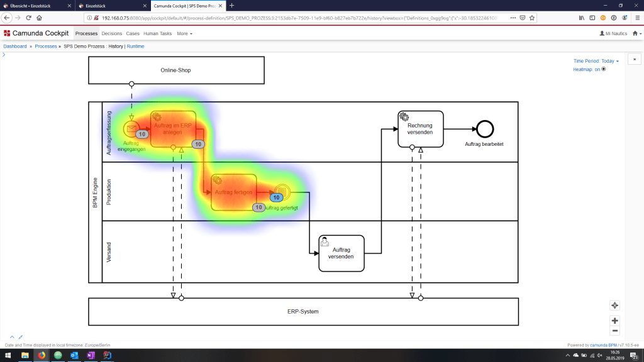The height and width of the screenshot is (362, 644).
Task: Zoom in on the diagram with plus
Action: 614,321
